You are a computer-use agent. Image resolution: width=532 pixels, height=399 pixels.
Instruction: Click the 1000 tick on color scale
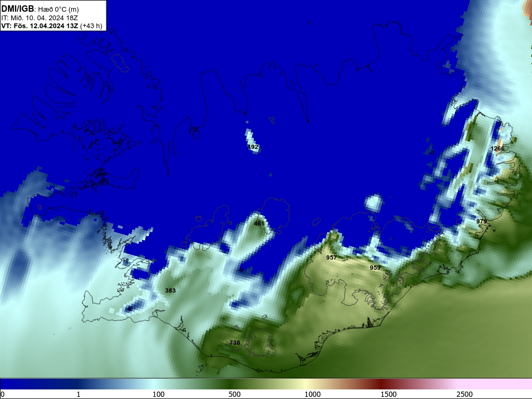click(312, 394)
